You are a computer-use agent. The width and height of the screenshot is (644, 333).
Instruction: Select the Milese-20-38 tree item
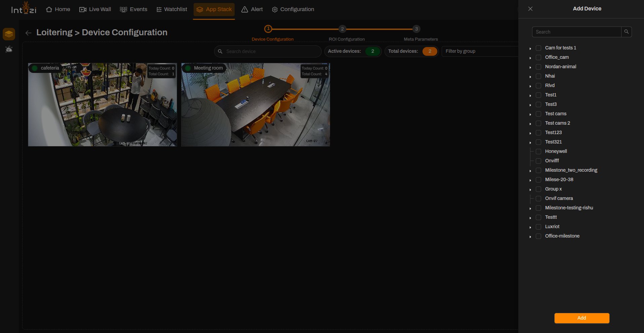(x=559, y=179)
